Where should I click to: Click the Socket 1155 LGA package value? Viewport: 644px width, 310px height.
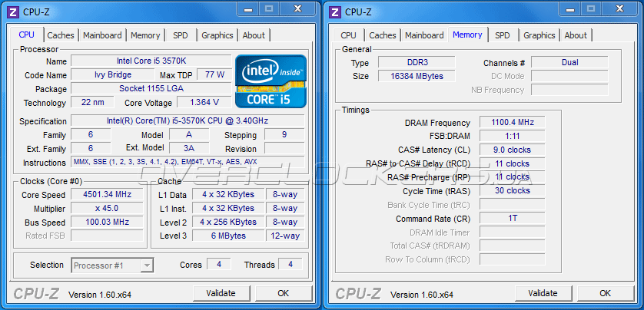(x=151, y=88)
